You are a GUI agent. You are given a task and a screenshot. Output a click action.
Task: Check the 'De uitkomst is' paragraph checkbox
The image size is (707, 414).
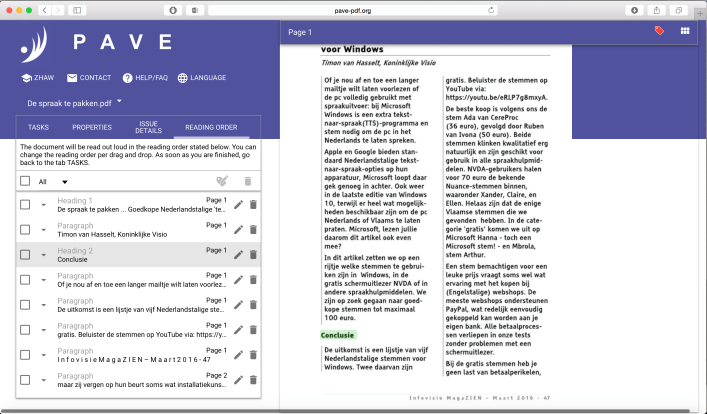tap(25, 305)
